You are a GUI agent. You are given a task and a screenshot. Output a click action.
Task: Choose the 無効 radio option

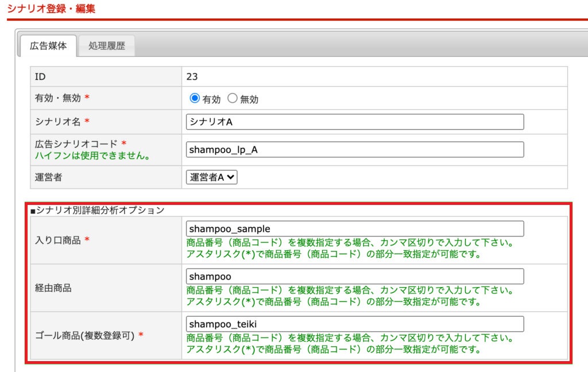[x=233, y=98]
